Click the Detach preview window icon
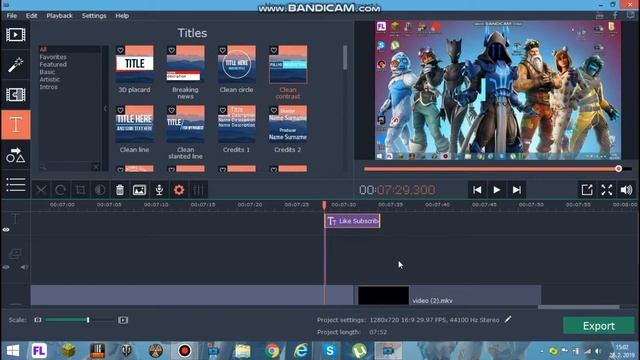Screen dimensions: 640x360 tap(587, 190)
